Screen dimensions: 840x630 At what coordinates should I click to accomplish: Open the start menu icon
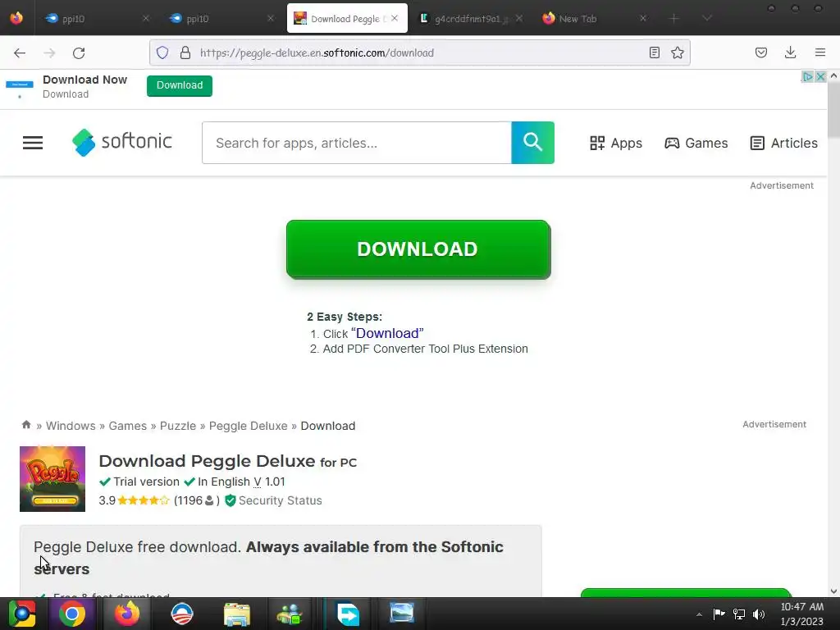click(21, 614)
